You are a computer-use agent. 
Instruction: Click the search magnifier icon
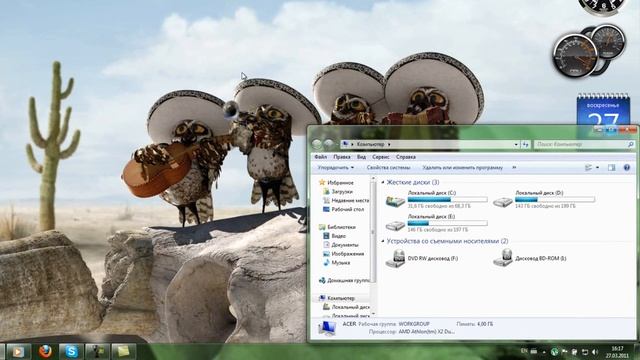(631, 144)
